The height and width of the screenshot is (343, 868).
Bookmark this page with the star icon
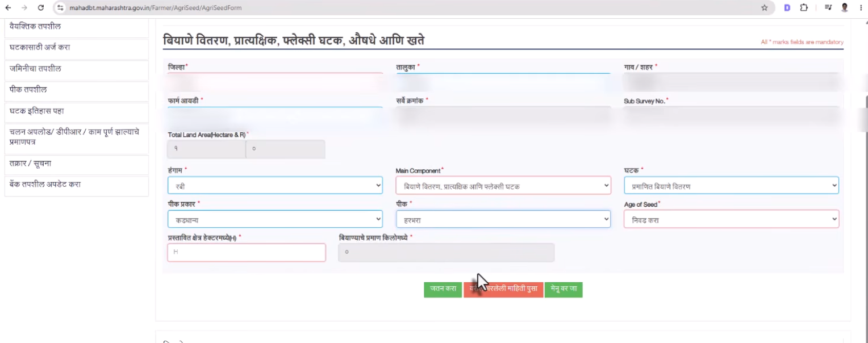pyautogui.click(x=764, y=8)
